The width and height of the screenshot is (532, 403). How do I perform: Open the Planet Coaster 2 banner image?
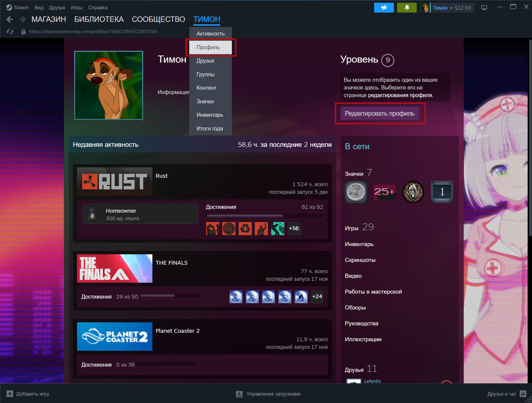tap(115, 337)
